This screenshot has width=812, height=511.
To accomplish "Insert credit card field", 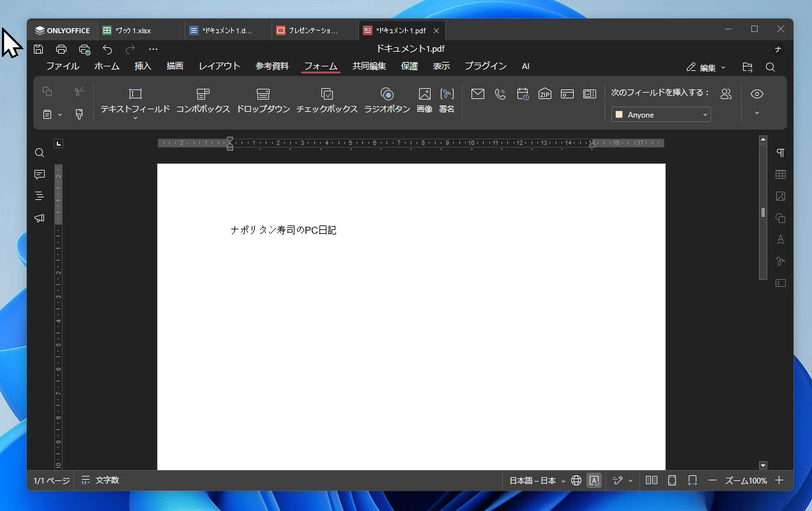I will (567, 94).
